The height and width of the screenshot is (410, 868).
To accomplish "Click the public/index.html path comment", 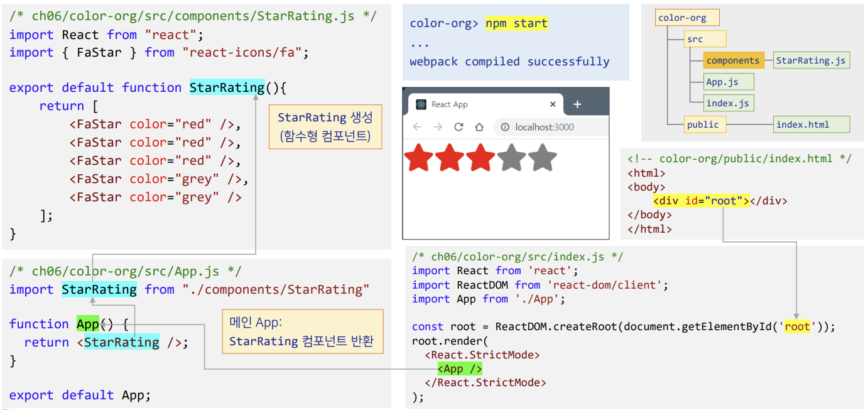I will click(x=739, y=159).
